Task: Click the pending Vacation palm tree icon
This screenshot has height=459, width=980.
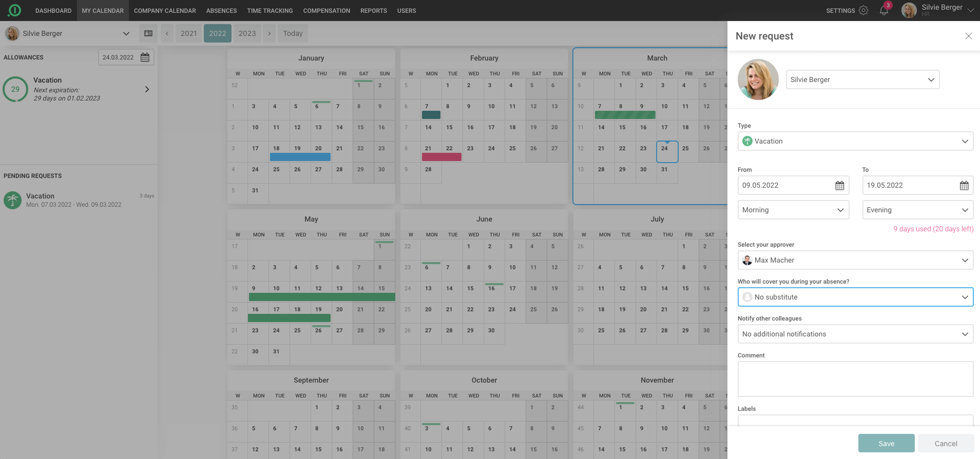Action: (12, 200)
